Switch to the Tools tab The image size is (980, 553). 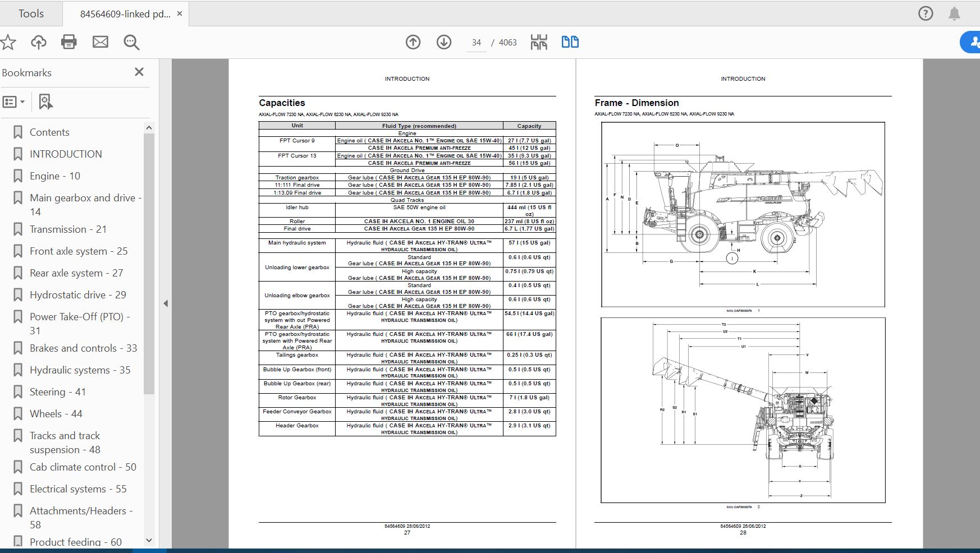[x=31, y=13]
